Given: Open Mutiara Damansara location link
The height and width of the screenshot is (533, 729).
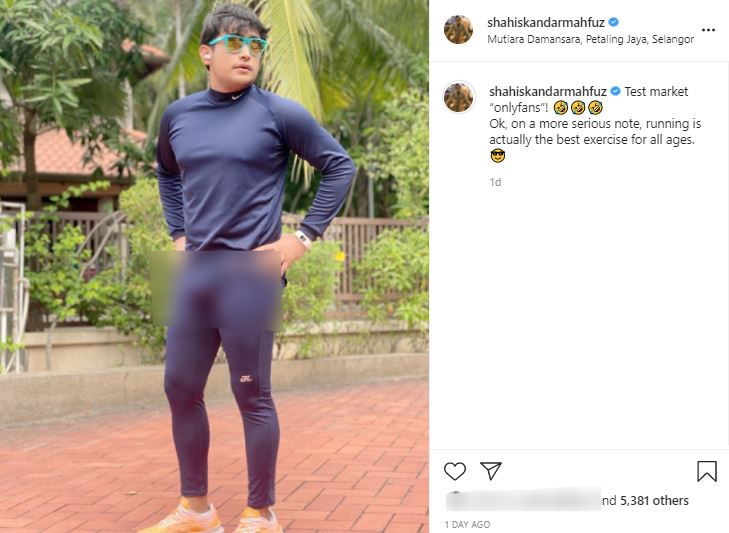Looking at the screenshot, I should 590,40.
